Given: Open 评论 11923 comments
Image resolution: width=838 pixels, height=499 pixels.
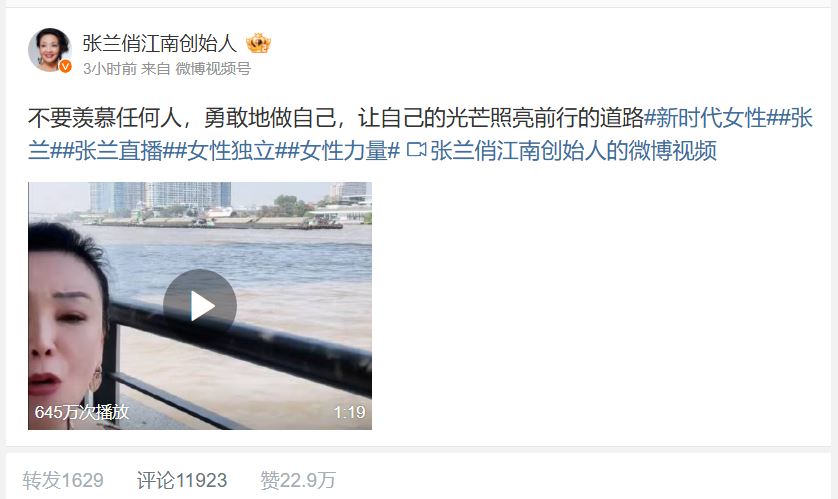Looking at the screenshot, I should tap(182, 480).
